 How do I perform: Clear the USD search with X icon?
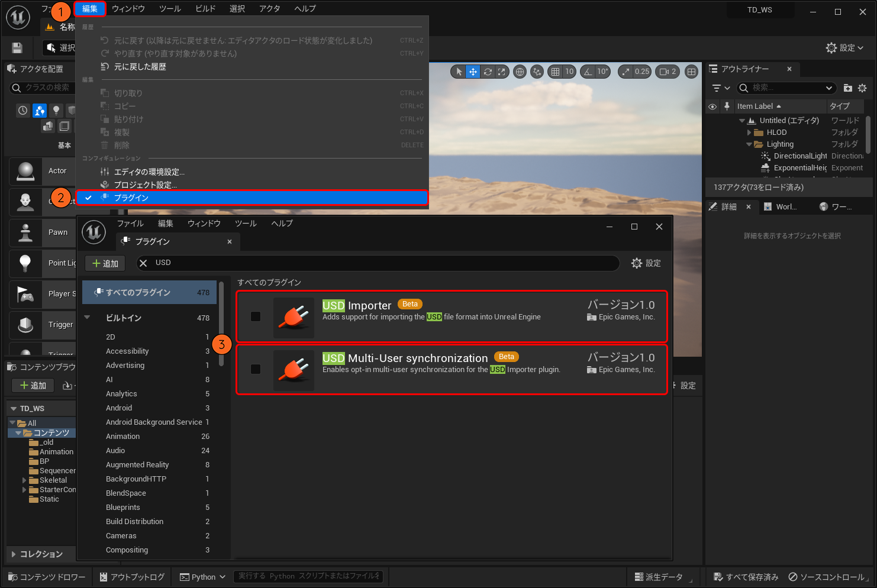pyautogui.click(x=143, y=263)
